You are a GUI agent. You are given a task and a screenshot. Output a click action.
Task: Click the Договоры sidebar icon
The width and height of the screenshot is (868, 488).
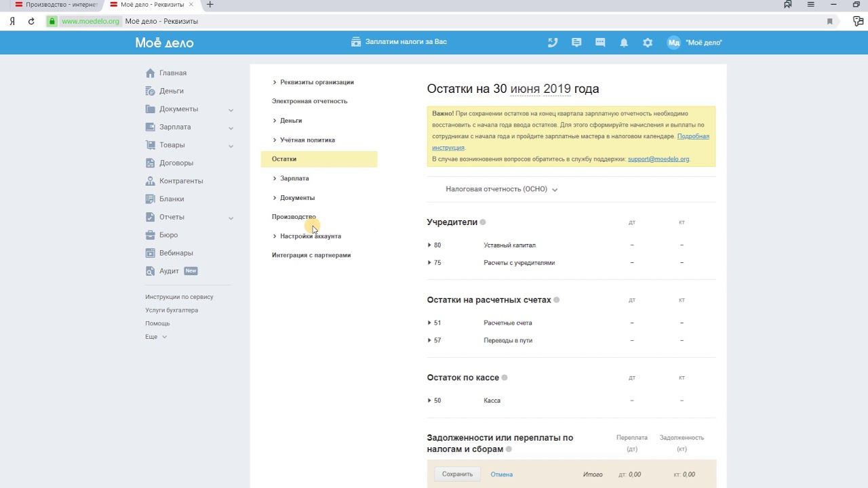[x=151, y=163]
